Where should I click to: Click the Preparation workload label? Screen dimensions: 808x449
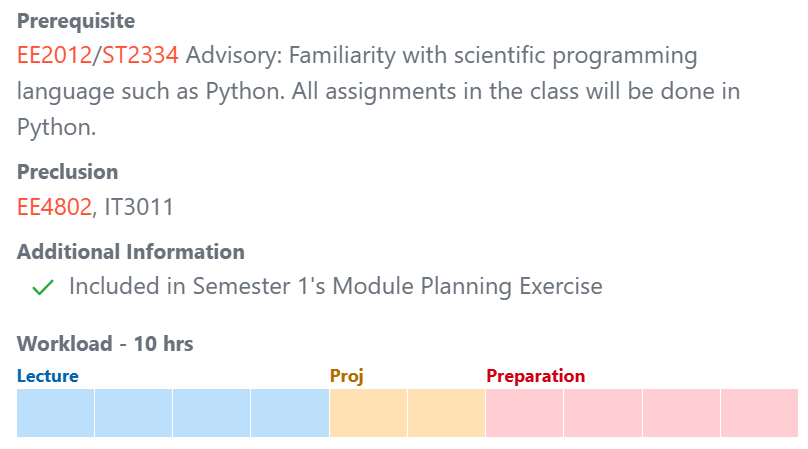pos(535,376)
